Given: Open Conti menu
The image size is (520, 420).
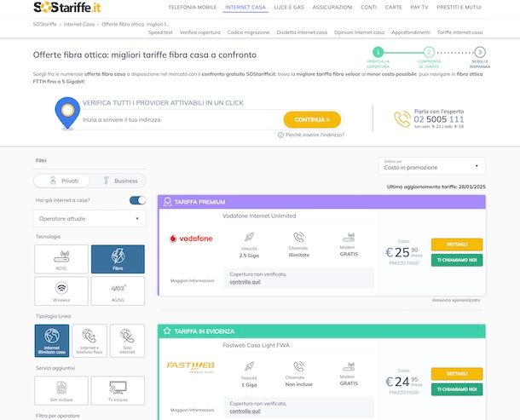Looking at the screenshot, I should coord(369,7).
